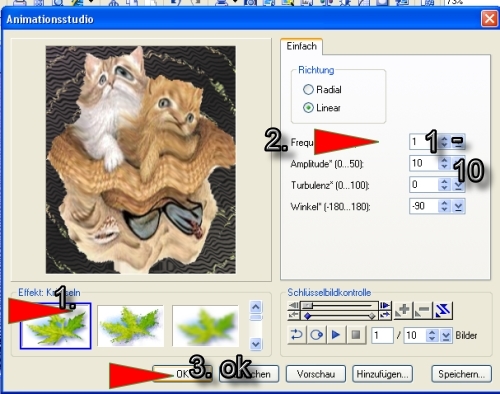Click the Winkel input field showing -90

coord(424,207)
